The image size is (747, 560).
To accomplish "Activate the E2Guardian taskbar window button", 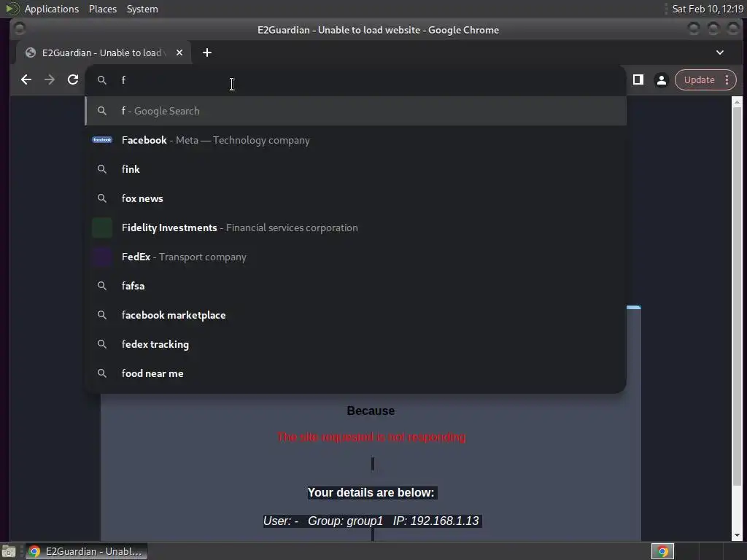I will (86, 551).
